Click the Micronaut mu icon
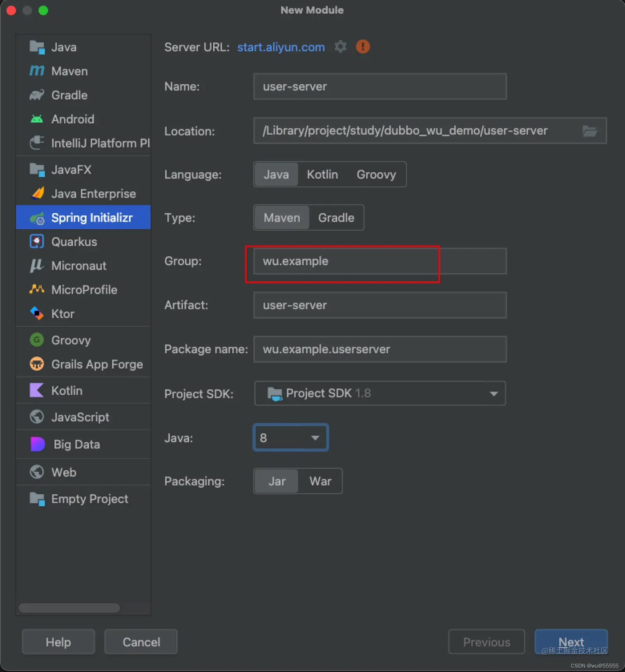Viewport: 625px width, 672px height. click(x=37, y=265)
